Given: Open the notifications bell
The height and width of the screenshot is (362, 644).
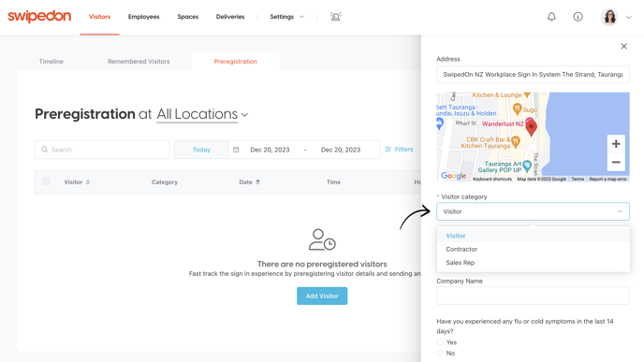Looking at the screenshot, I should (551, 17).
